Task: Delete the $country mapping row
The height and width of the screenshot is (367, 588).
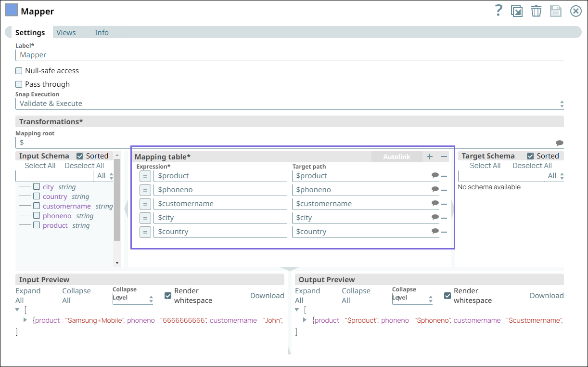Action: point(444,232)
